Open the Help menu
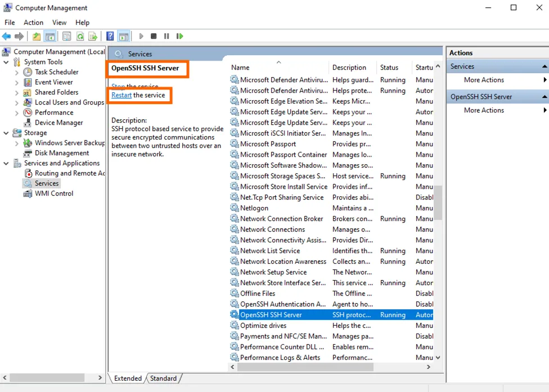Image resolution: width=549 pixels, height=392 pixels. pyautogui.click(x=82, y=22)
